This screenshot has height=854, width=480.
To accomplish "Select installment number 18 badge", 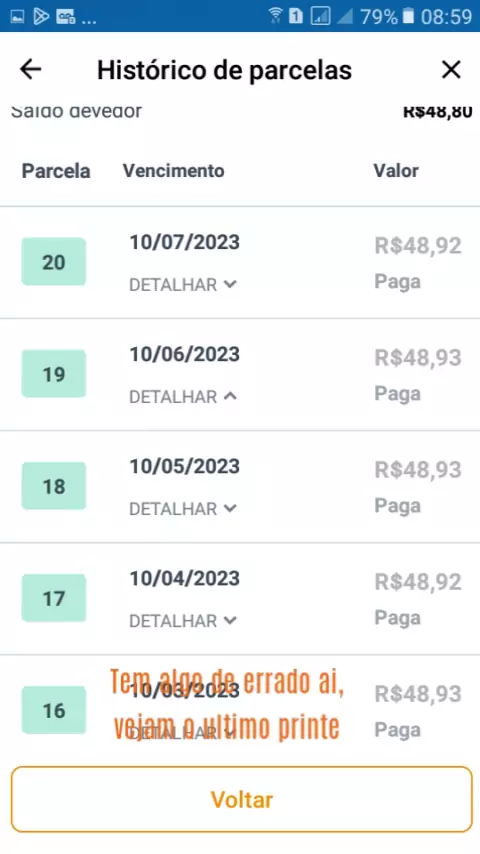I will click(x=54, y=486).
